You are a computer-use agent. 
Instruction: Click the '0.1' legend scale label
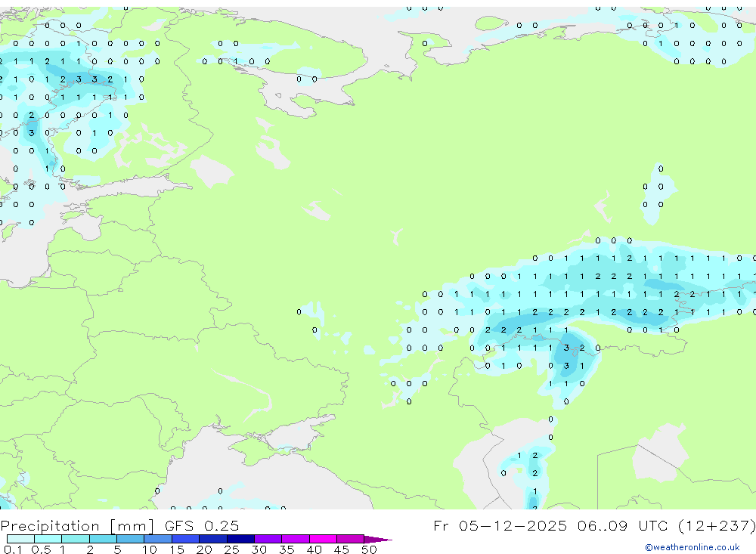[x=13, y=549]
